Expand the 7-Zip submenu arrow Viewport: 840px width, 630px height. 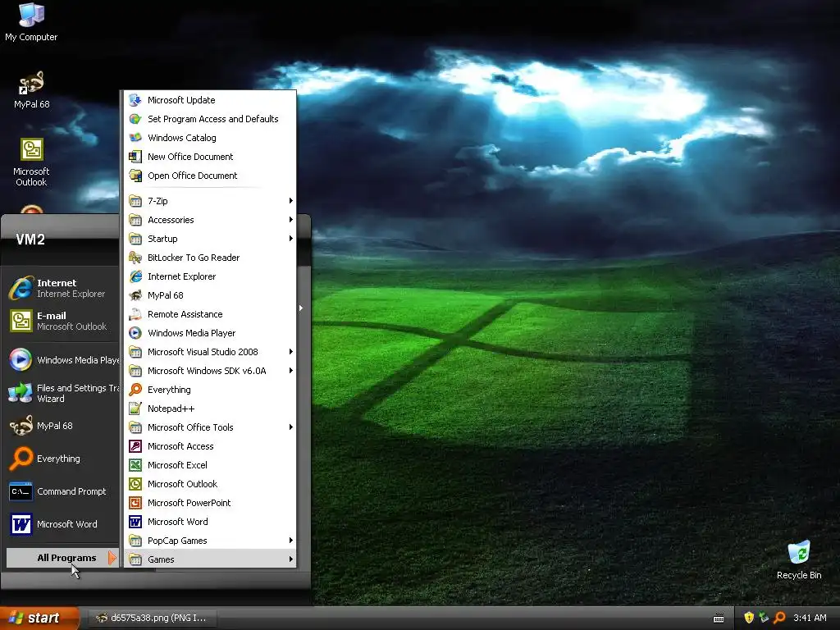(291, 201)
